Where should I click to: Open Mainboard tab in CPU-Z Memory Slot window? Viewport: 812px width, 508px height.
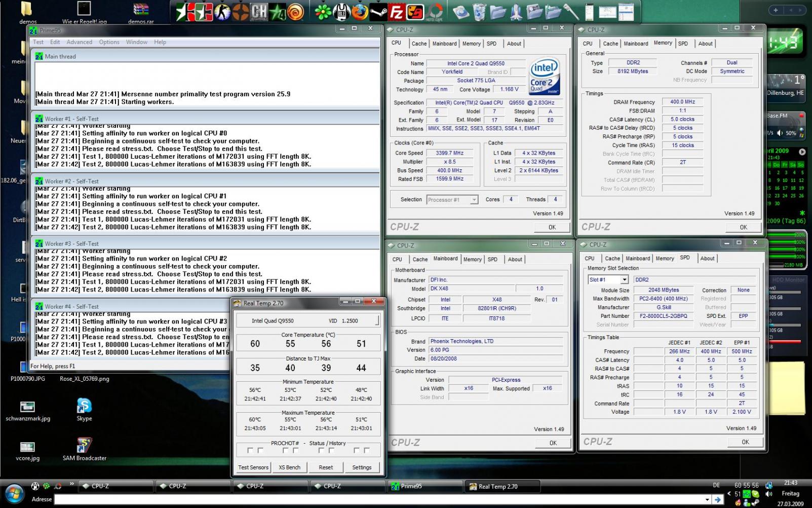[638, 259]
